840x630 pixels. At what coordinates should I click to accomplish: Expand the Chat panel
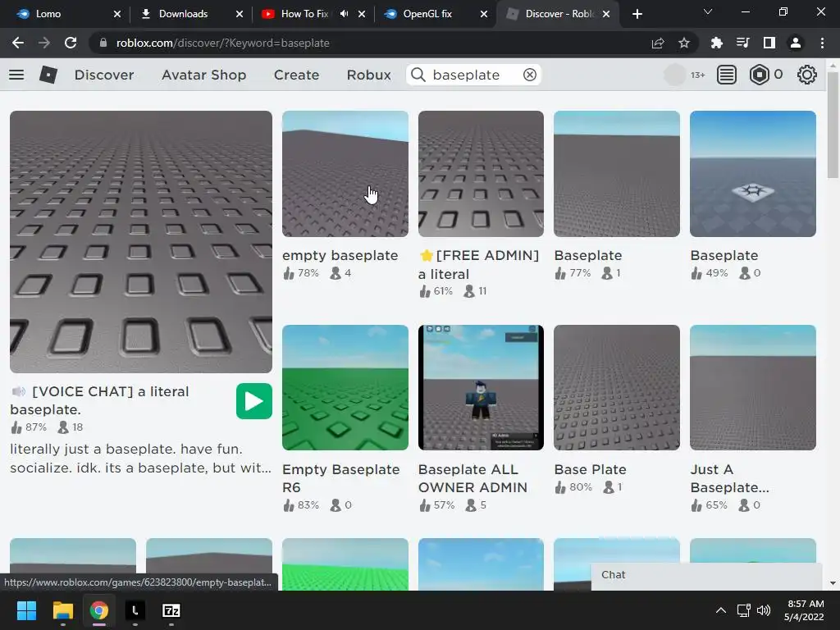point(706,575)
